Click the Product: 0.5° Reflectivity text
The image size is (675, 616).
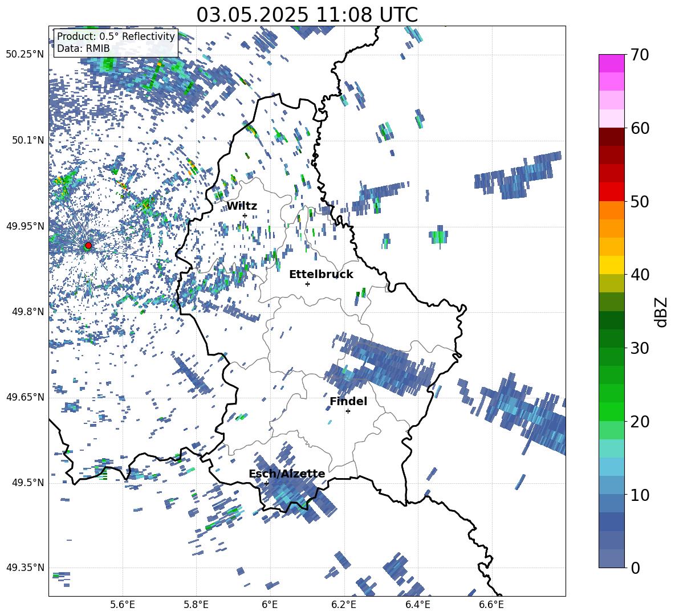[116, 36]
